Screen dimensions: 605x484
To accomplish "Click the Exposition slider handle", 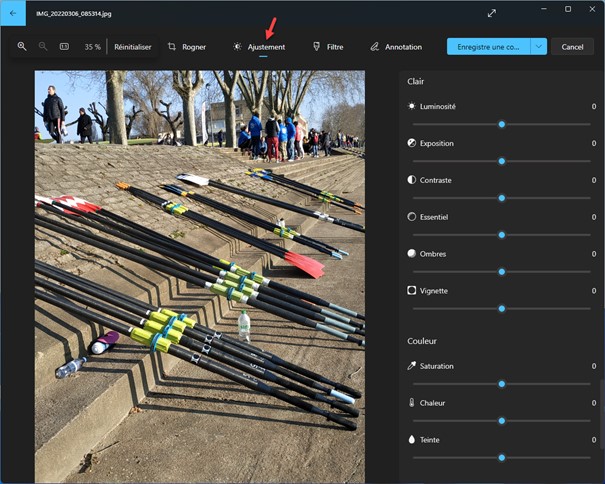I will (x=502, y=161).
